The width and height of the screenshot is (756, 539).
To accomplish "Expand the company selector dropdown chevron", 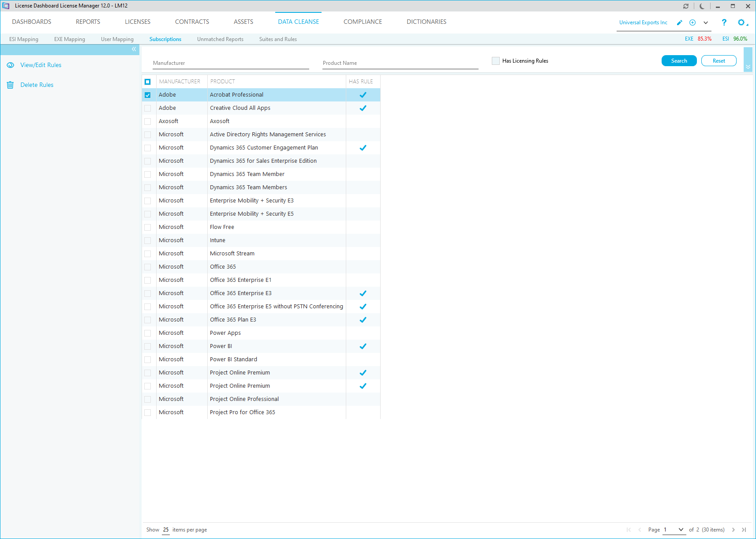I will pos(706,22).
